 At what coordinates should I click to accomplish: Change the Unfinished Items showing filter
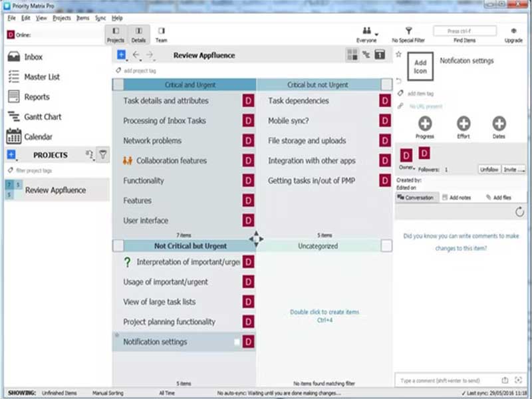click(x=59, y=393)
